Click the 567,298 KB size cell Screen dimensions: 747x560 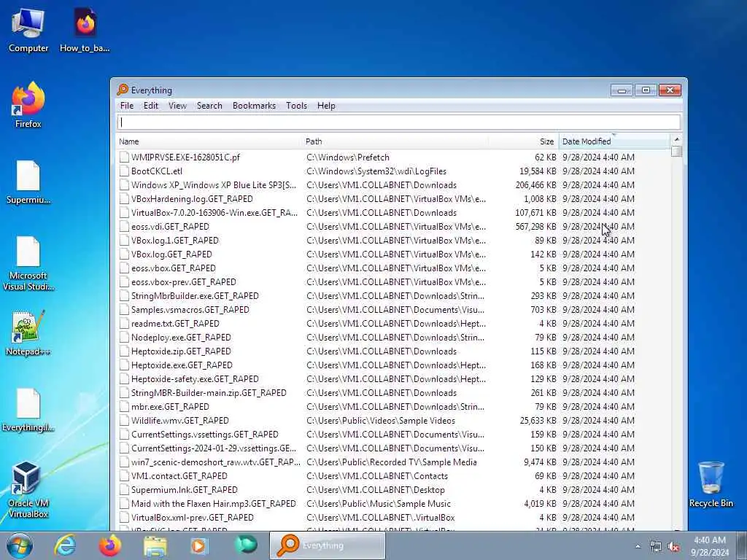(x=535, y=227)
